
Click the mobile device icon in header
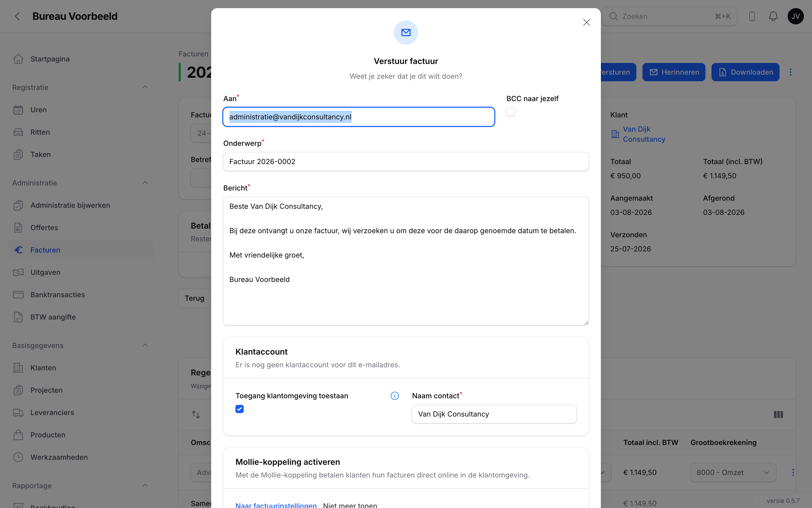click(x=752, y=16)
